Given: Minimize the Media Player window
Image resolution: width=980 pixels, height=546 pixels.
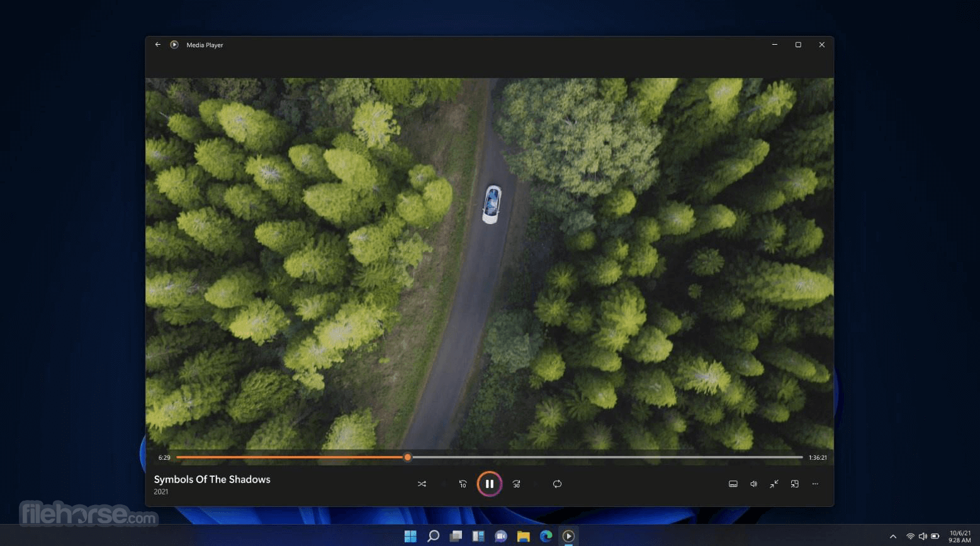Looking at the screenshot, I should (x=775, y=45).
